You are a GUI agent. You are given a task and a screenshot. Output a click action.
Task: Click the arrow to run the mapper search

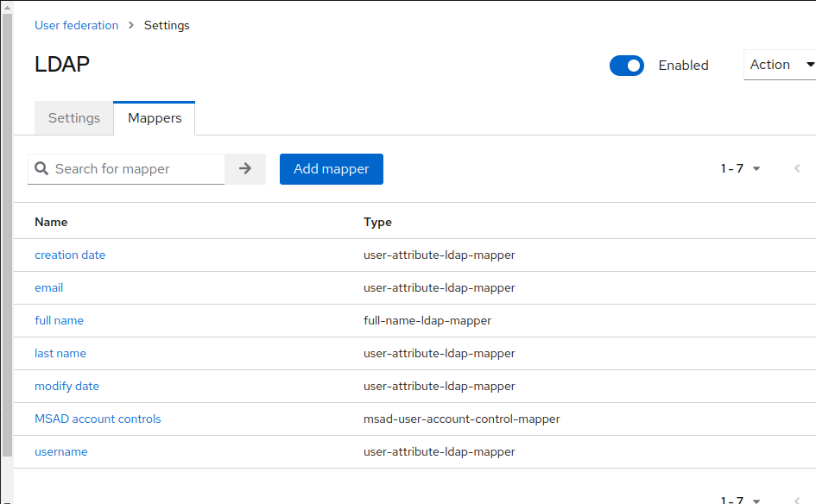(244, 168)
